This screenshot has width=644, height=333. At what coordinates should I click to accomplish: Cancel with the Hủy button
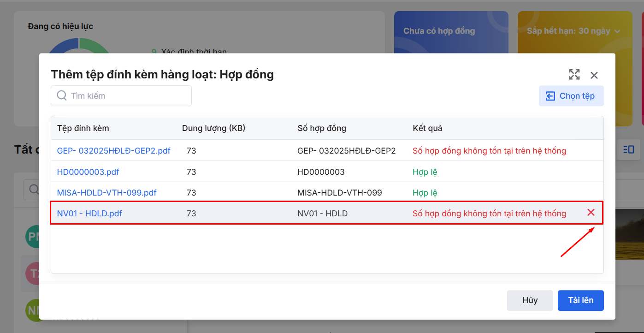point(530,300)
